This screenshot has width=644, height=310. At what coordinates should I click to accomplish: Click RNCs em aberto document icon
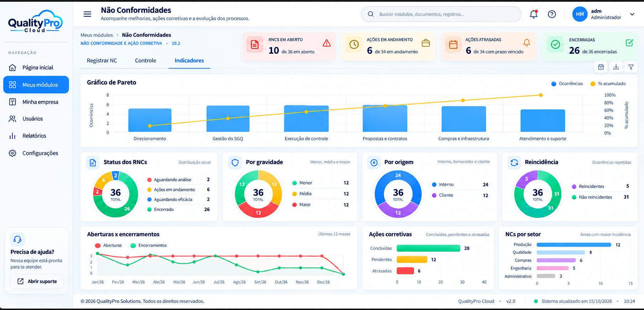point(255,45)
